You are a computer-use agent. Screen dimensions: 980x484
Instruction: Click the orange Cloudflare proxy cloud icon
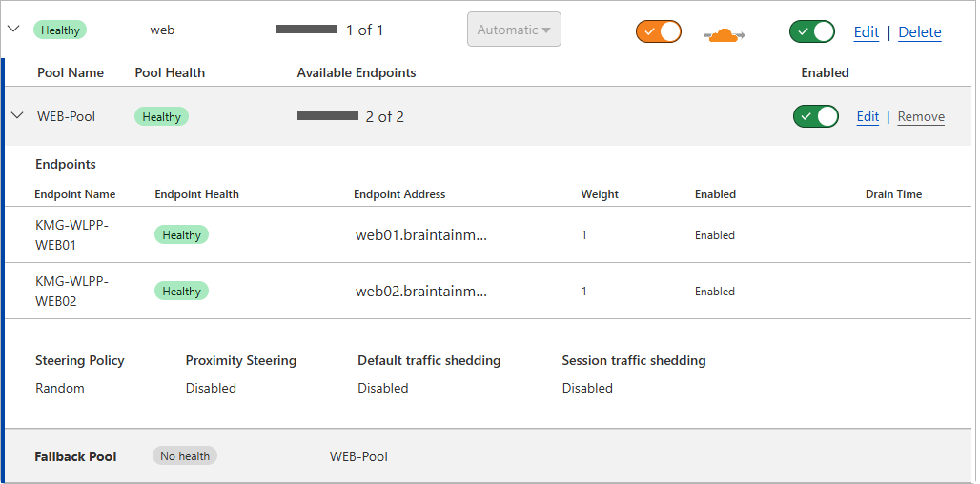725,36
